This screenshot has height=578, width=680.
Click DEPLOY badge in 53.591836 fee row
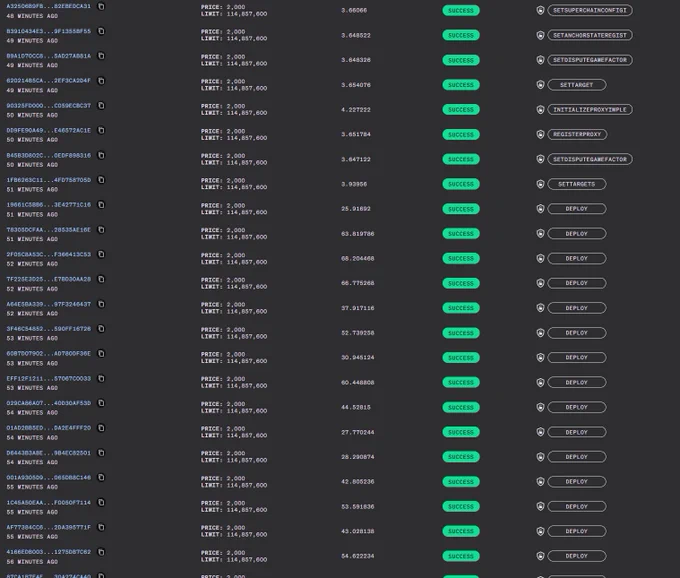tap(577, 506)
